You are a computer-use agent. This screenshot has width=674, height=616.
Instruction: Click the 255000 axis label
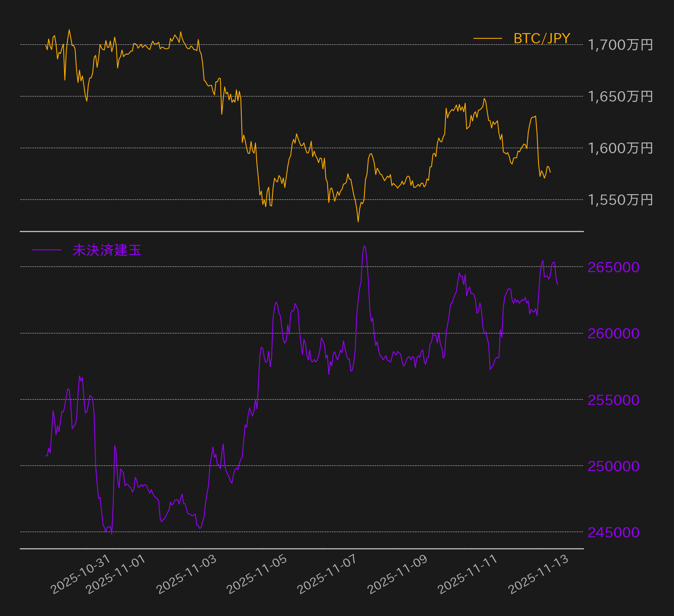tap(613, 400)
